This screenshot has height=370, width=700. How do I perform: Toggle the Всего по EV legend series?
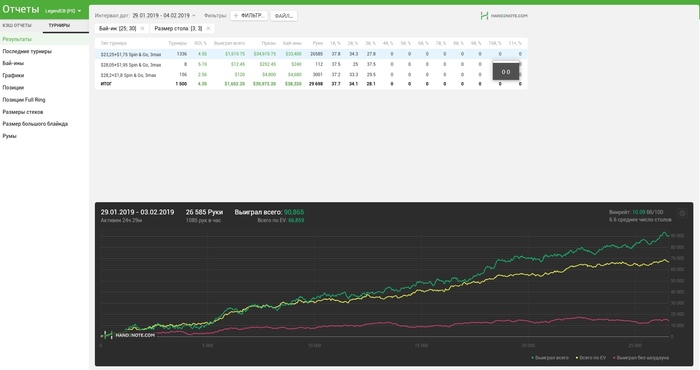point(591,358)
